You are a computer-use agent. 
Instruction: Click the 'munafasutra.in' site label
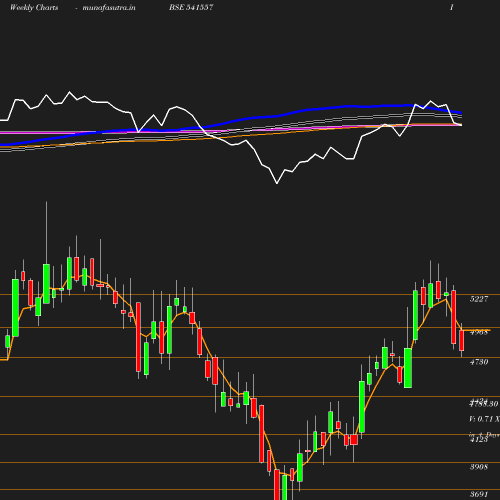point(109,8)
